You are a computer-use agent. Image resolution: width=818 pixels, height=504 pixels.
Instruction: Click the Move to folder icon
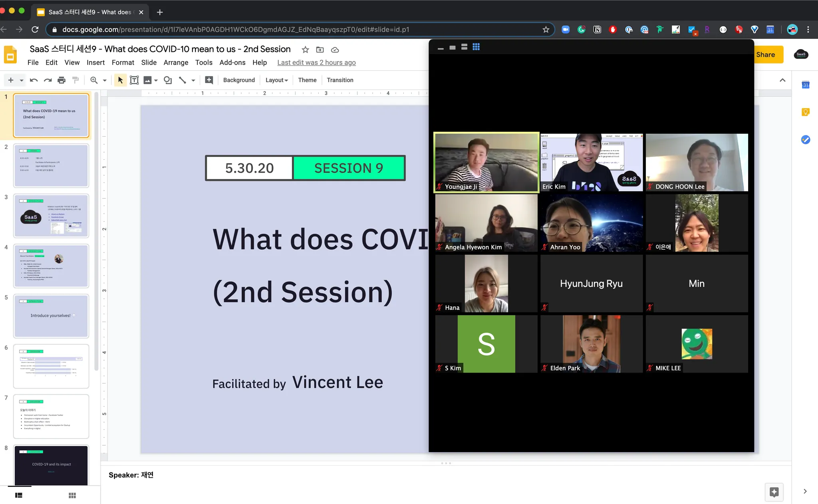tap(320, 50)
